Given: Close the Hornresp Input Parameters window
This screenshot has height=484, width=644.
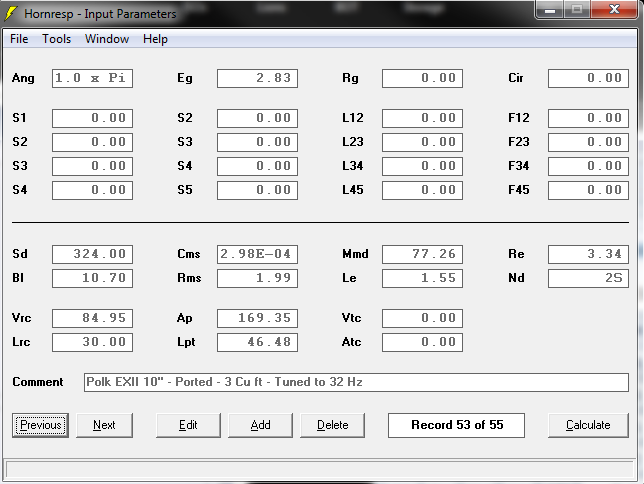Looking at the screenshot, I should tap(614, 9).
